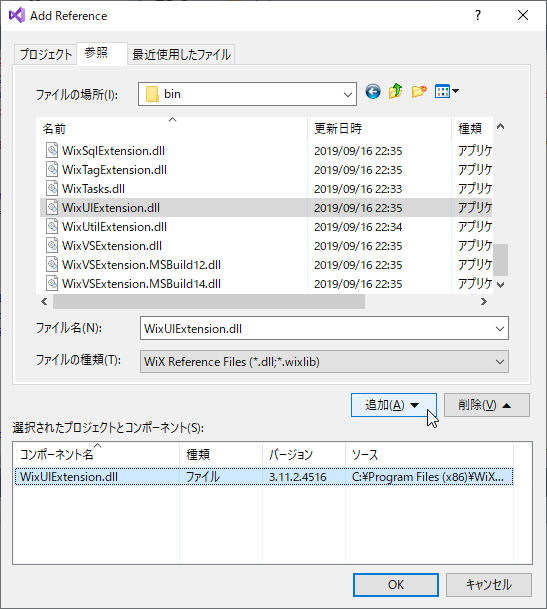
Task: Click the WixTasks.dll file icon
Action: point(52,188)
